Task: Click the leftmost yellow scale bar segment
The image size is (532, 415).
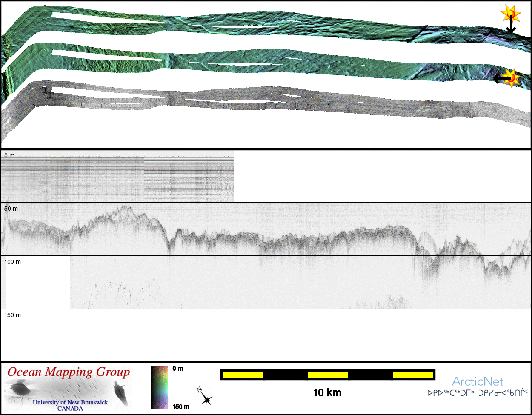Action: pos(243,375)
